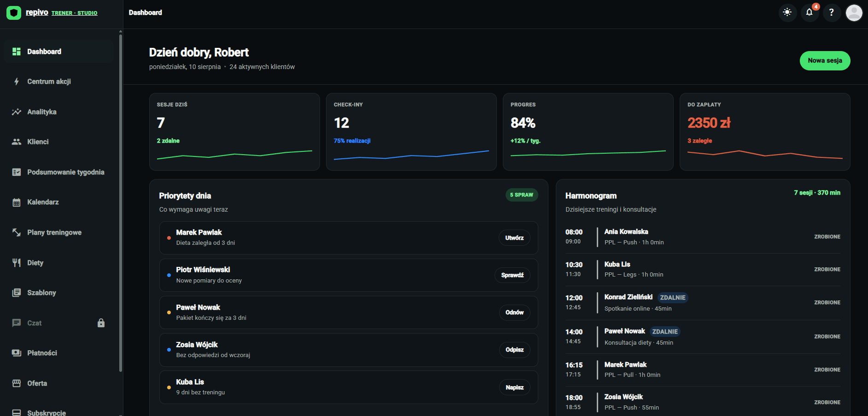This screenshot has height=416, width=868.
Task: Click the Dashboard grid icon in sidebar
Action: click(17, 52)
